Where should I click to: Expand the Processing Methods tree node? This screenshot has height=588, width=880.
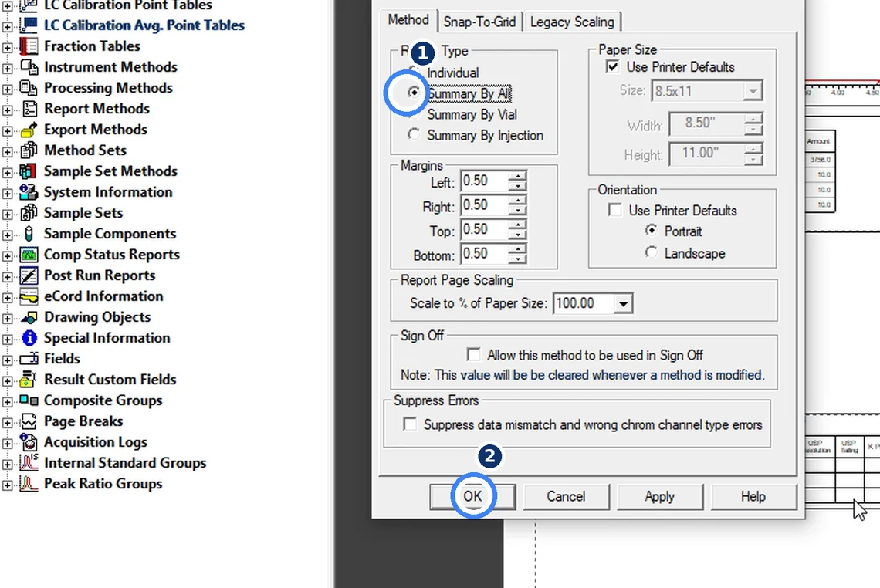point(7,90)
